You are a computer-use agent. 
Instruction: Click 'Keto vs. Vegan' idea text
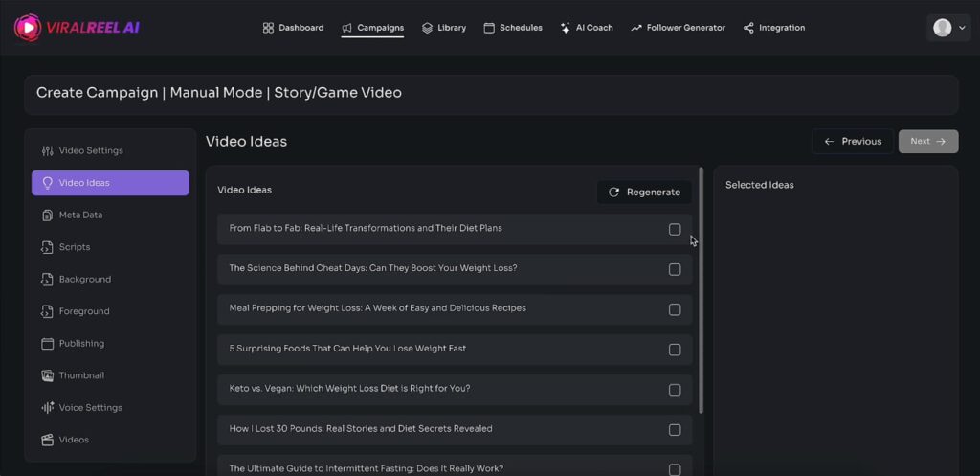click(x=349, y=389)
